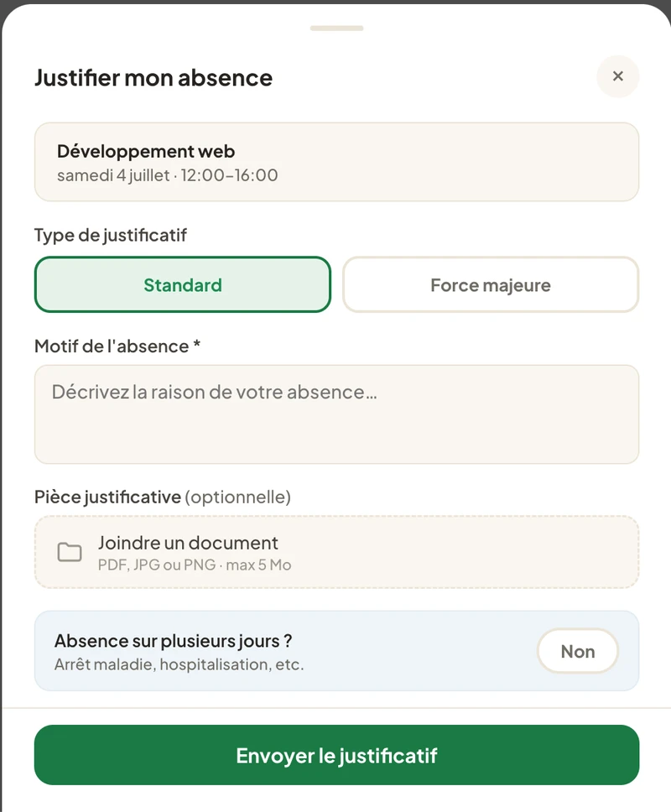Screen dimensions: 671x812
Task: Focus the Motif de l'absence text area
Action: (336, 414)
